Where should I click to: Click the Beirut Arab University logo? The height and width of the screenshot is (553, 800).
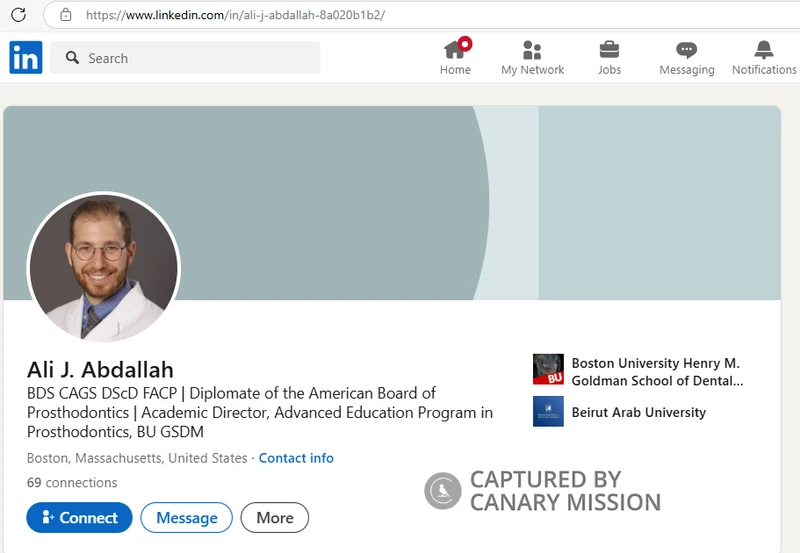(x=548, y=411)
